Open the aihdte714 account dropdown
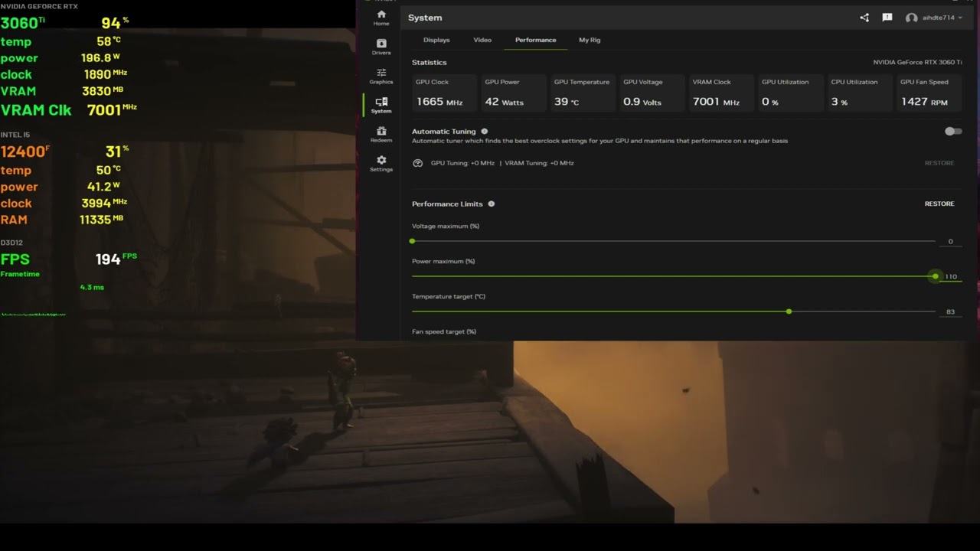Image resolution: width=980 pixels, height=551 pixels. click(942, 18)
